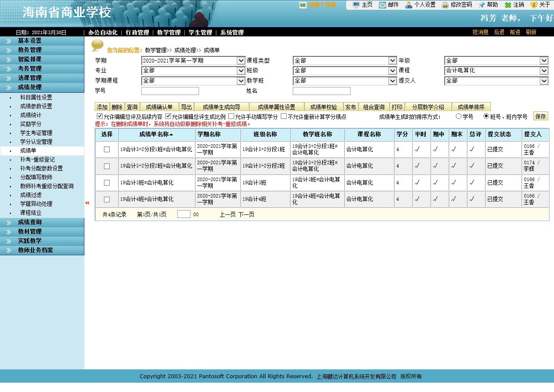Viewport: 554px width, 392px height.
Task: Click the 成绩单生成向导 button
Action: pyautogui.click(x=221, y=107)
